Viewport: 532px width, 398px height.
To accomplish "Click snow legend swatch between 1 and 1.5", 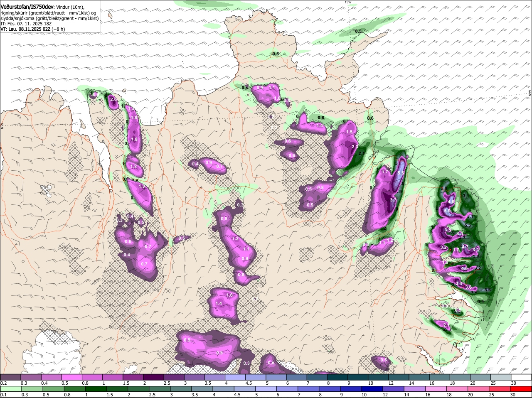I will (x=112, y=377).
